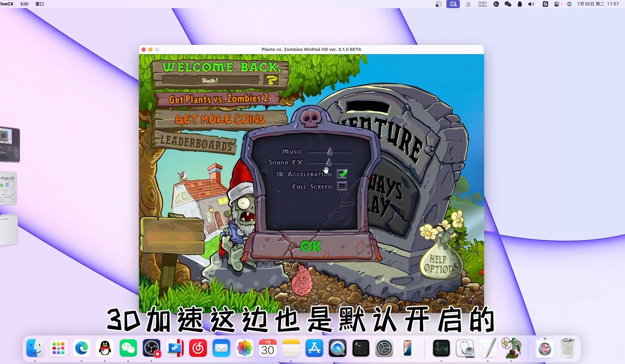The width and height of the screenshot is (625, 364).
Task: Open the Leaderboards sign
Action: tap(196, 143)
